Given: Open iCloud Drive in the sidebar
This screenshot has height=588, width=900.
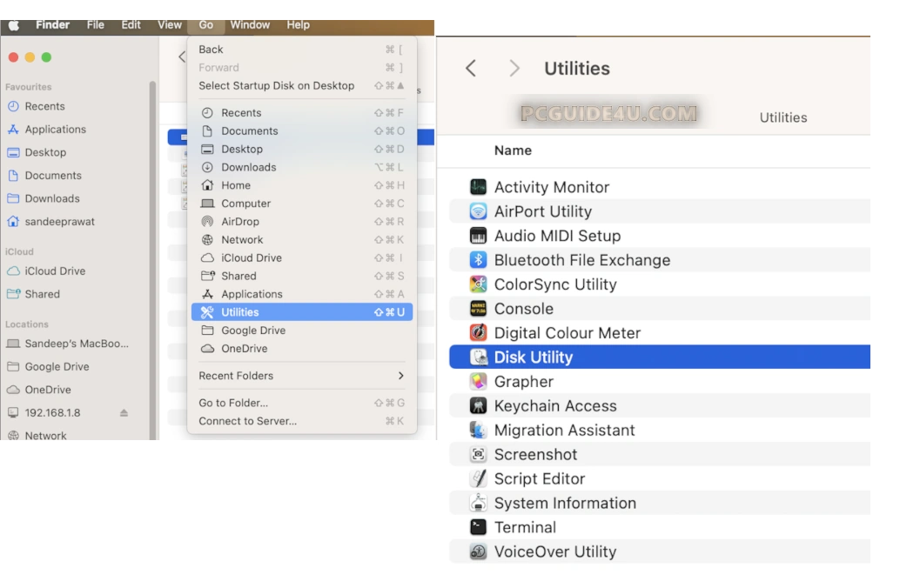Looking at the screenshot, I should pyautogui.click(x=55, y=271).
